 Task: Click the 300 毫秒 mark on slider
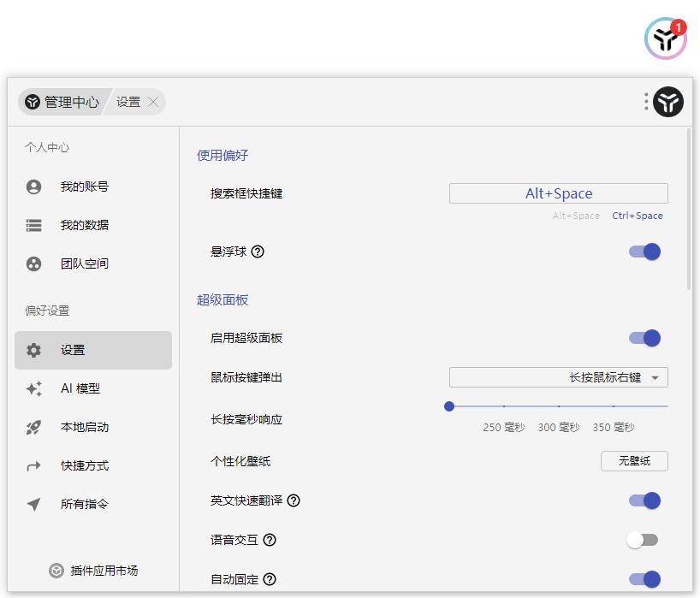[558, 406]
